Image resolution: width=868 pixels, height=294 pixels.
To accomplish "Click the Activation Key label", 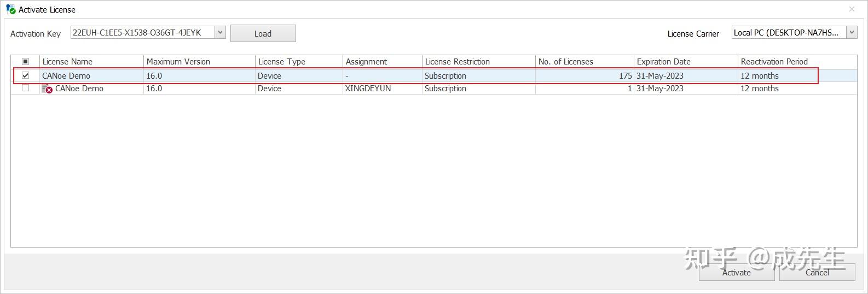I will pyautogui.click(x=36, y=34).
